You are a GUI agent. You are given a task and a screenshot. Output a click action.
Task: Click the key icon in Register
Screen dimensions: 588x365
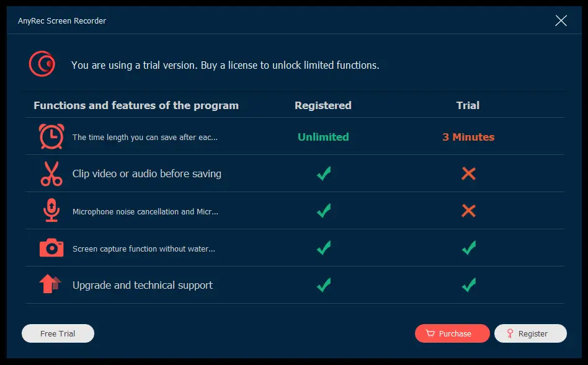click(510, 333)
